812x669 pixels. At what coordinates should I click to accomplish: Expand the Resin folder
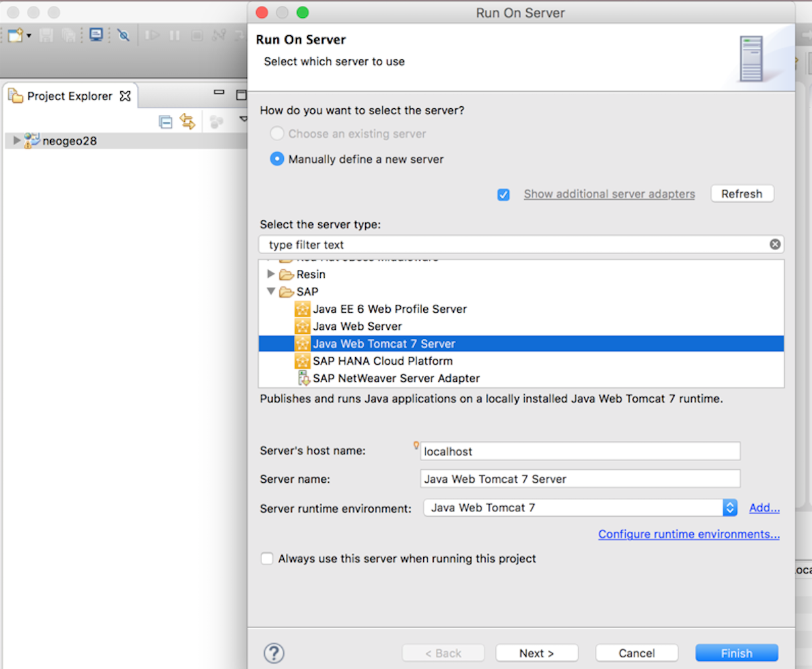pos(271,274)
